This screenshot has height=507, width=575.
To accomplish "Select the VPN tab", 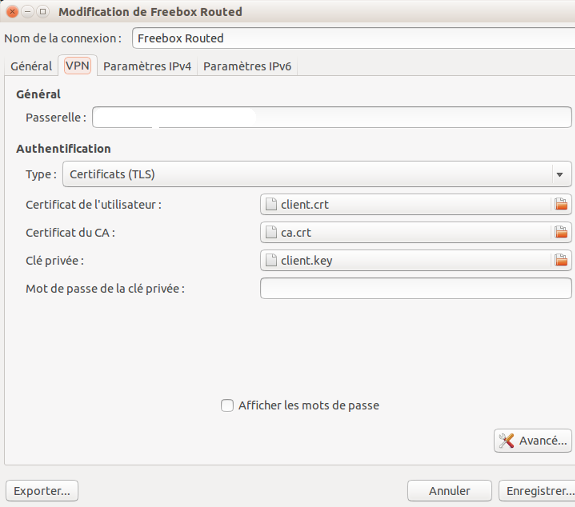I will pos(77,66).
